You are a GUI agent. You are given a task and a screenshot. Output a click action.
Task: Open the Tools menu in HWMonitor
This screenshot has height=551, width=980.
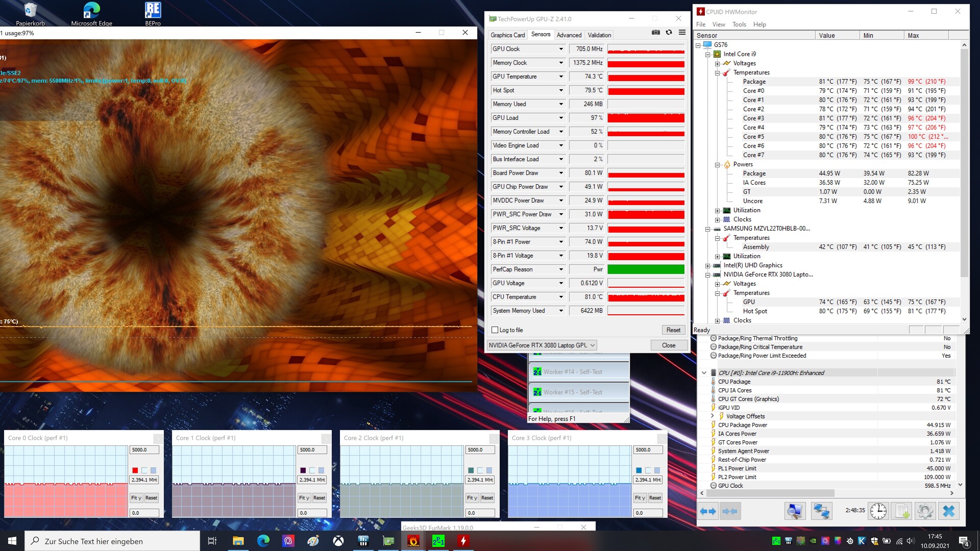[739, 24]
